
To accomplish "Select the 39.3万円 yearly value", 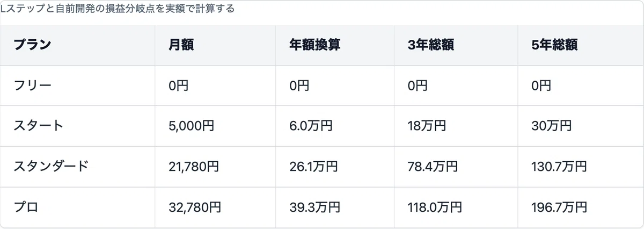I will point(314,207).
